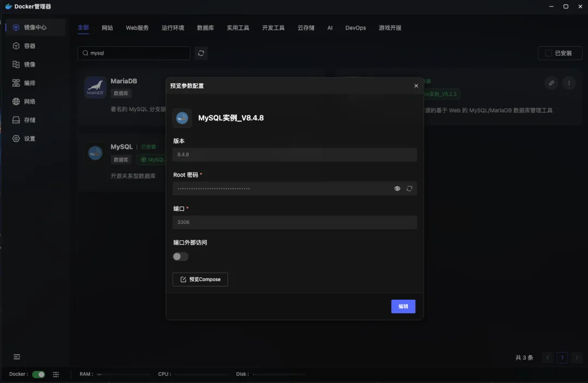This screenshot has height=383, width=588.
Task: Open the 镜像 images section
Action: (x=35, y=64)
